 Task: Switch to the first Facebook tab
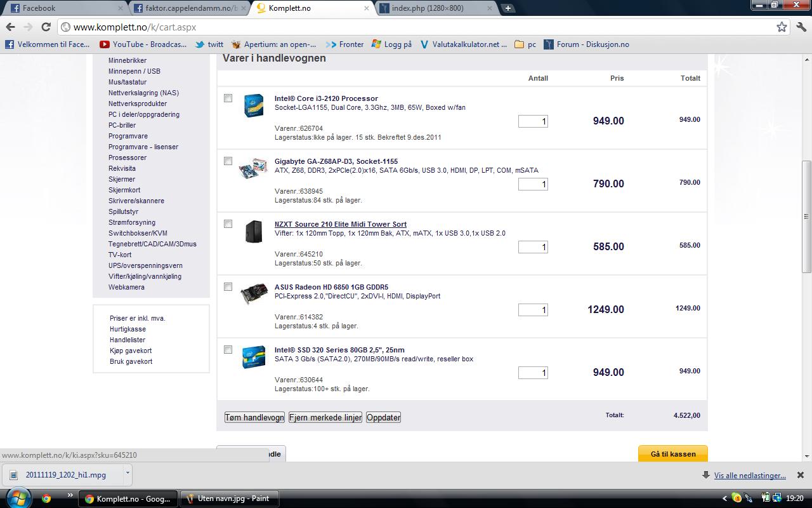click(x=63, y=8)
